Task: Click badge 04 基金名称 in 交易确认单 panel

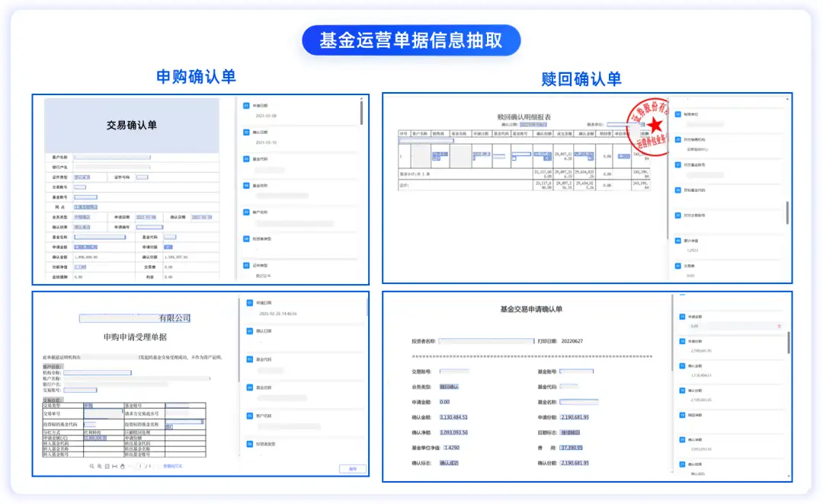Action: tap(246, 186)
